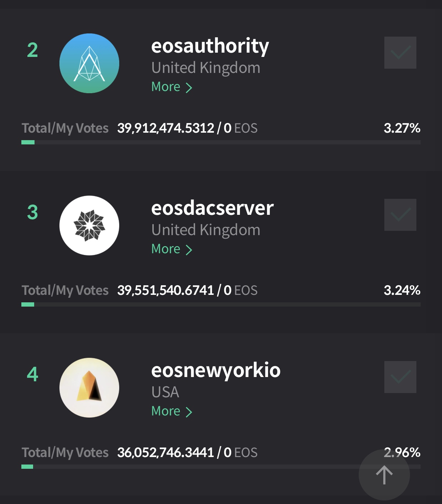
Task: Expand More details under eosnewyorkio
Action: pos(172,411)
